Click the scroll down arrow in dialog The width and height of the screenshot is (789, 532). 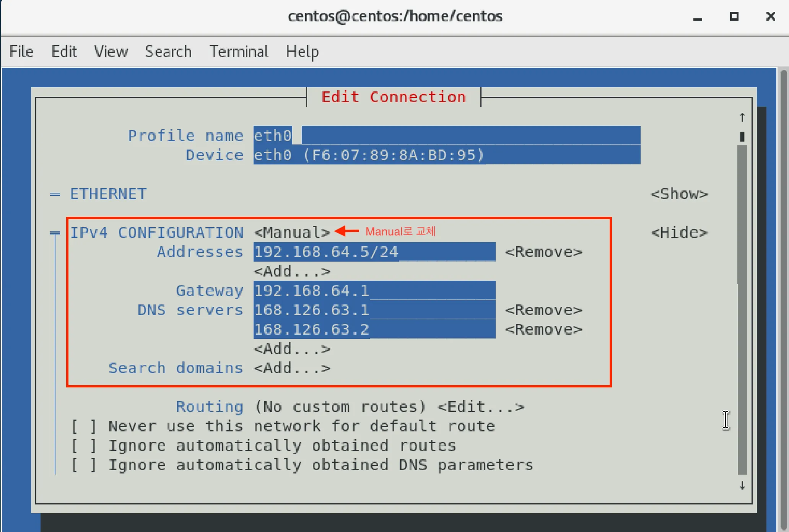tap(742, 485)
